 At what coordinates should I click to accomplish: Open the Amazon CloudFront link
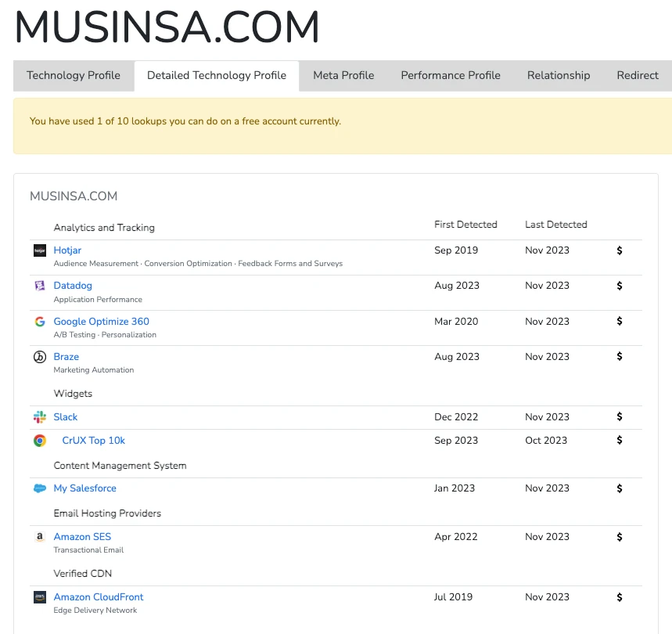[x=99, y=597]
